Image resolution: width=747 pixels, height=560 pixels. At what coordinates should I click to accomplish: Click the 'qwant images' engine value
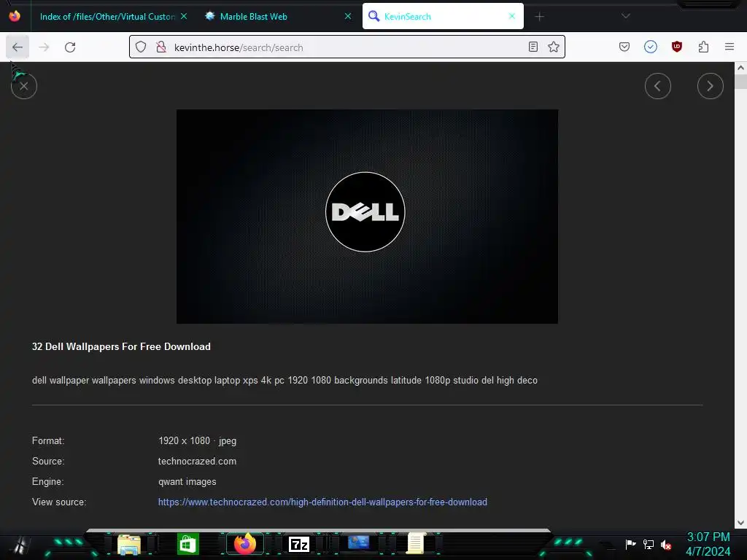coord(187,481)
